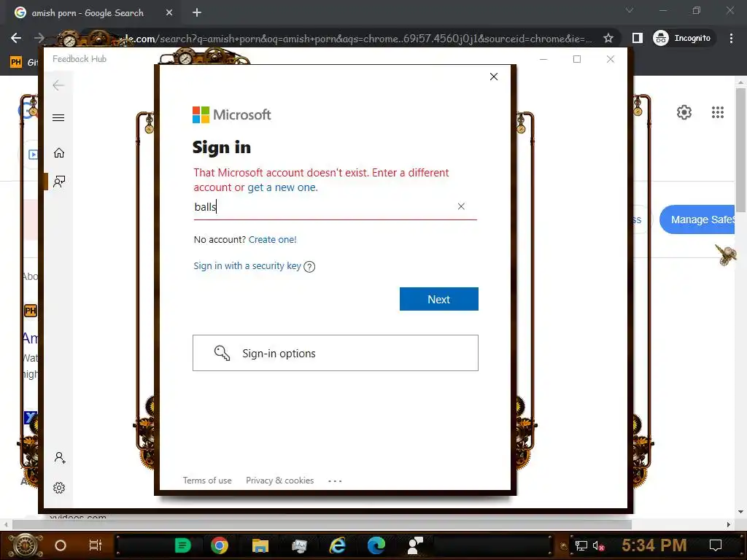Screen dimensions: 747x560
Task: Open the Windows Start button
Action: pos(26,545)
